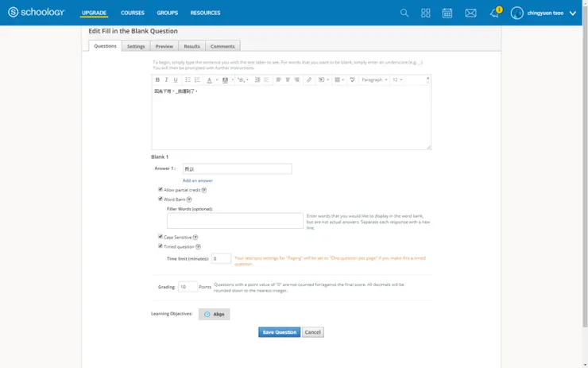Click the Save Question button
588x368 pixels.
coord(279,332)
